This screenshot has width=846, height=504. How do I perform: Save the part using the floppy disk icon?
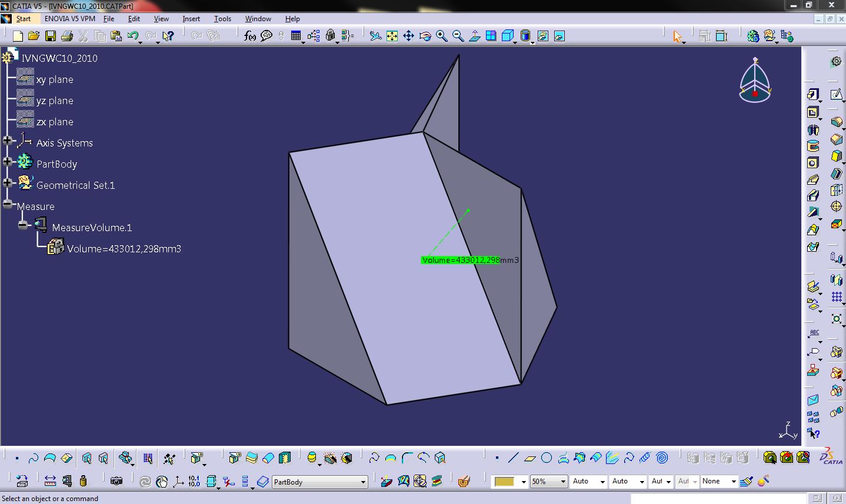coord(51,36)
